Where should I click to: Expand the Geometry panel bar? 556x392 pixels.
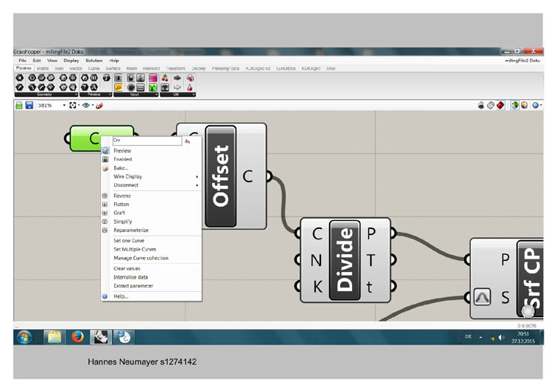(x=46, y=95)
